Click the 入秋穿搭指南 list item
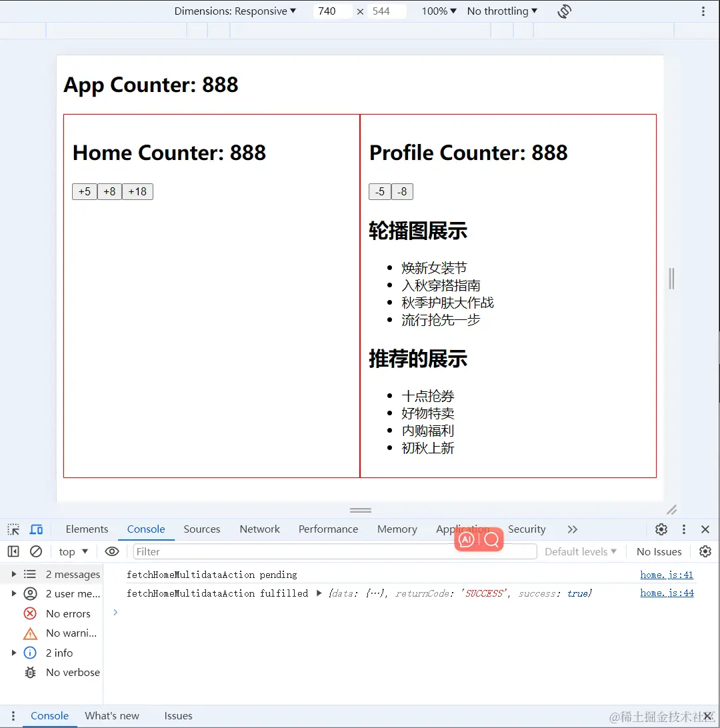720x728 pixels. click(441, 285)
